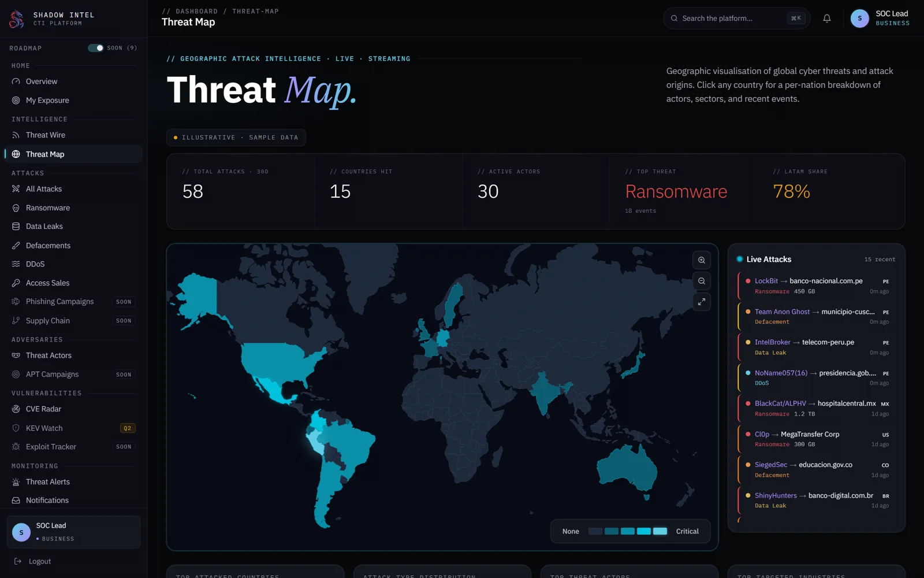Open Overview in the sidebar
This screenshot has width=924, height=578.
point(73,81)
